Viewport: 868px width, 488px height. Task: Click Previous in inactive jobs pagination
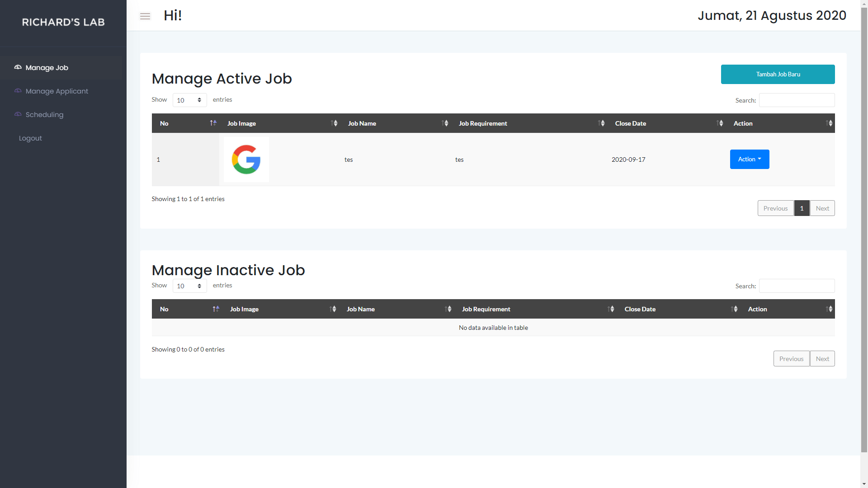coord(791,359)
